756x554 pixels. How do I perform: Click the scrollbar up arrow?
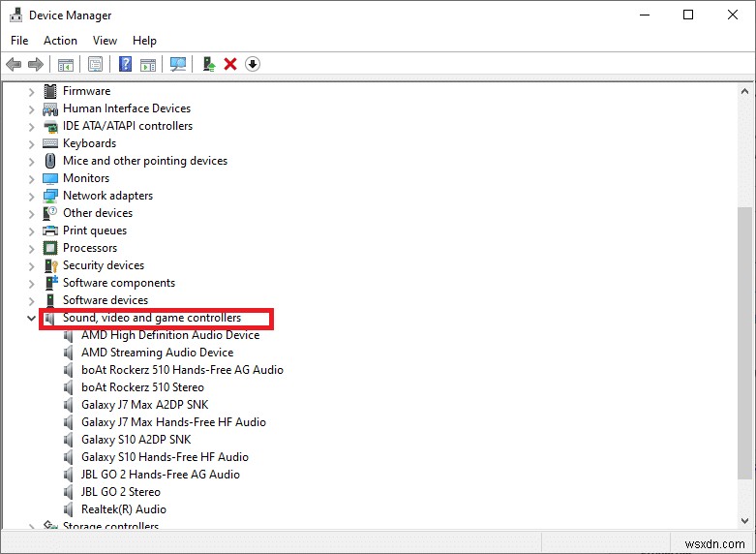coord(745,91)
